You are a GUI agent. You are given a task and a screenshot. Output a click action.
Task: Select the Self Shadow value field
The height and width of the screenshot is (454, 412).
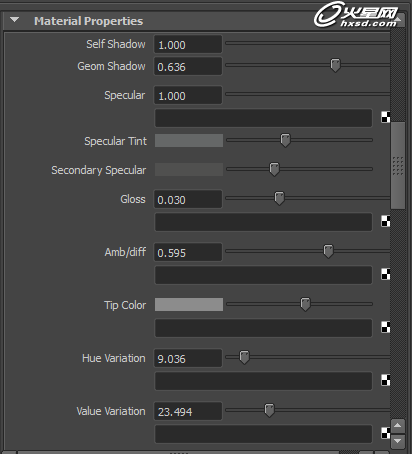coord(188,44)
